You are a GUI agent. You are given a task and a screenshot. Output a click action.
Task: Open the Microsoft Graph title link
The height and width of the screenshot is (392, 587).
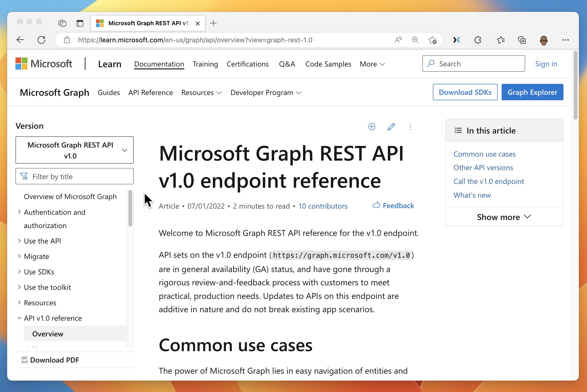[x=54, y=92]
